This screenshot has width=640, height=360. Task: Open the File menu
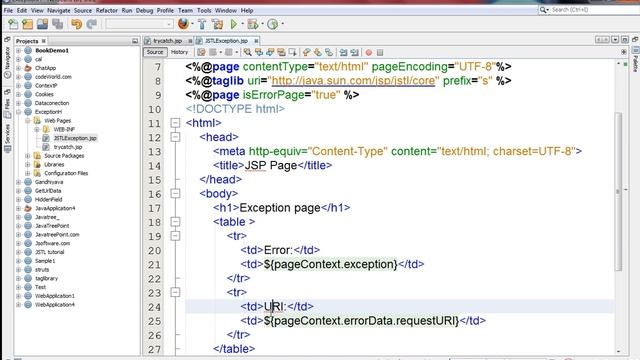[x=8, y=10]
